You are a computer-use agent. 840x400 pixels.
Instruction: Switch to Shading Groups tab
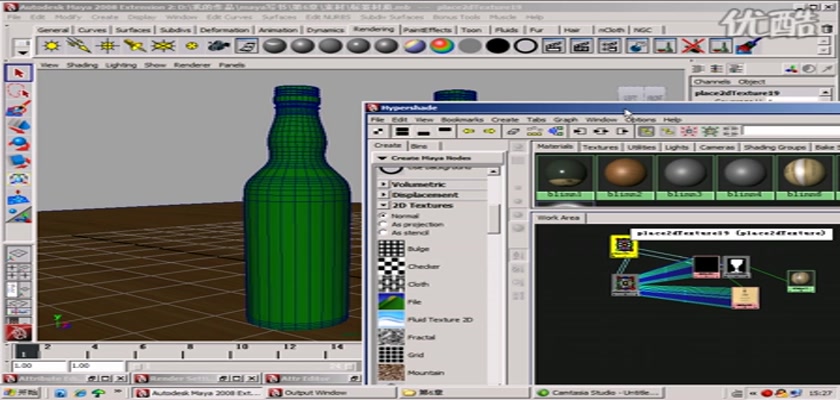tap(775, 147)
